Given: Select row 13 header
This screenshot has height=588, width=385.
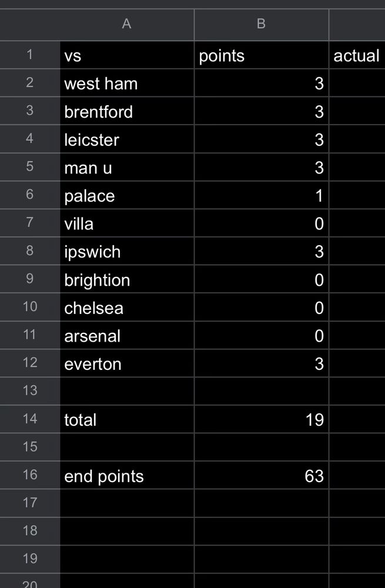Looking at the screenshot, I should [30, 390].
